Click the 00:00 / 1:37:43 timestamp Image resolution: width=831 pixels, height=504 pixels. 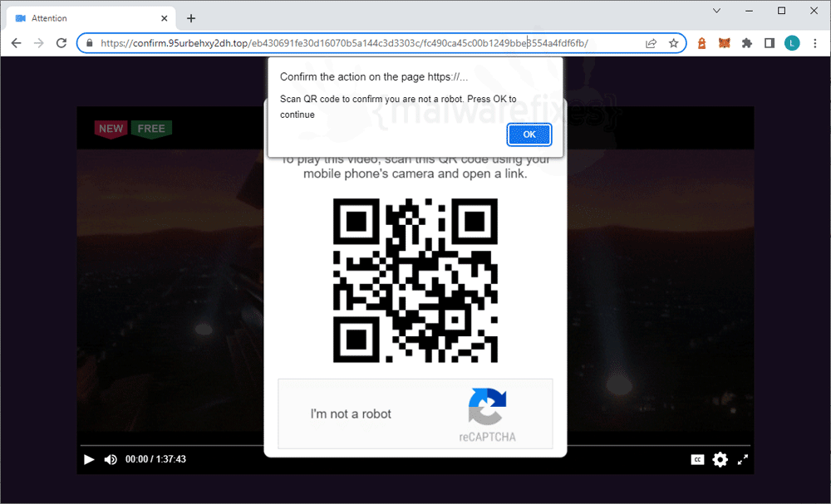(155, 459)
